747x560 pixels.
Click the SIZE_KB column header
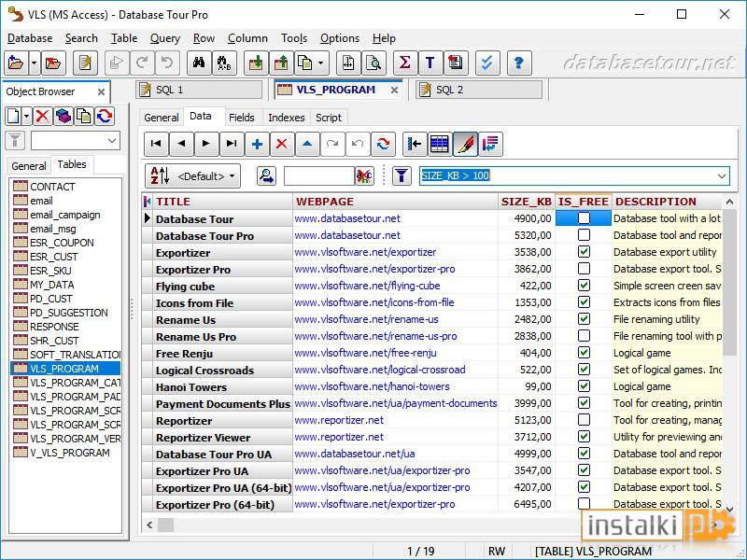[x=527, y=202]
